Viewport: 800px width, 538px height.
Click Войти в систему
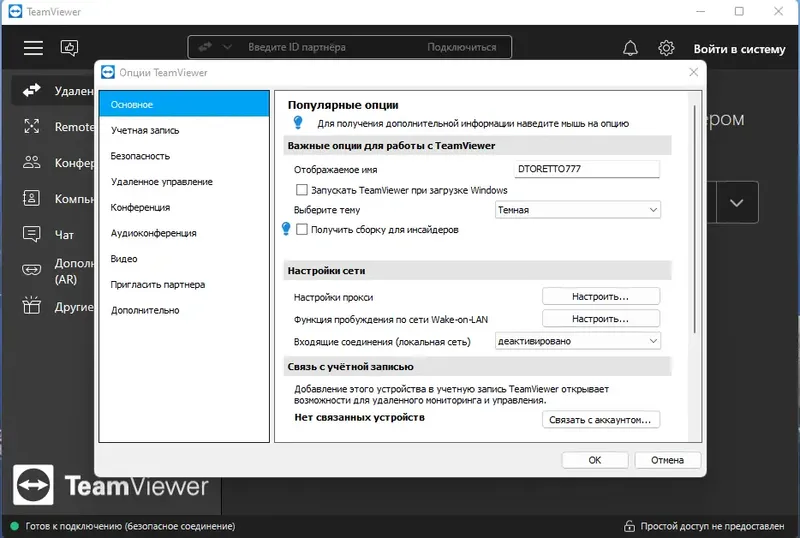(x=739, y=49)
